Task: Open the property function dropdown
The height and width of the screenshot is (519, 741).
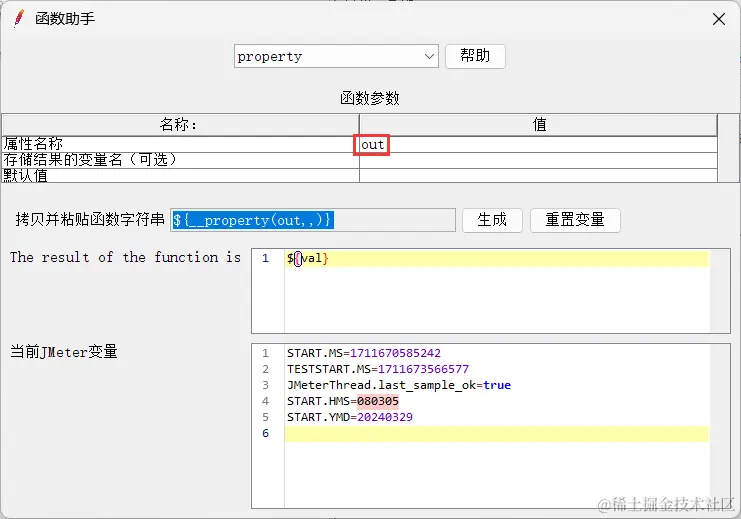Action: pos(336,56)
